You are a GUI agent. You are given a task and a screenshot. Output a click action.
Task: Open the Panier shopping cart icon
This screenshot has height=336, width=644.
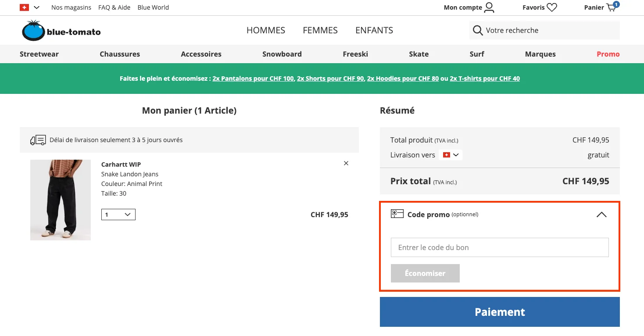[x=611, y=7]
